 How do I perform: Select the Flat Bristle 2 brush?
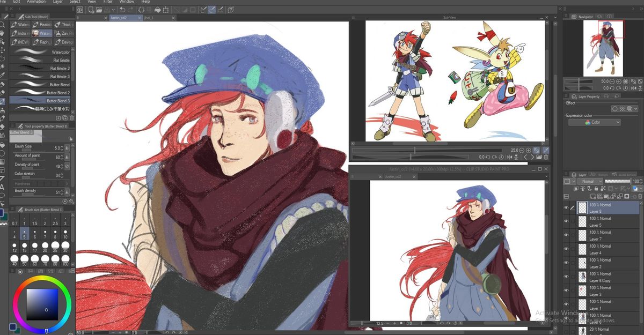pyautogui.click(x=40, y=69)
